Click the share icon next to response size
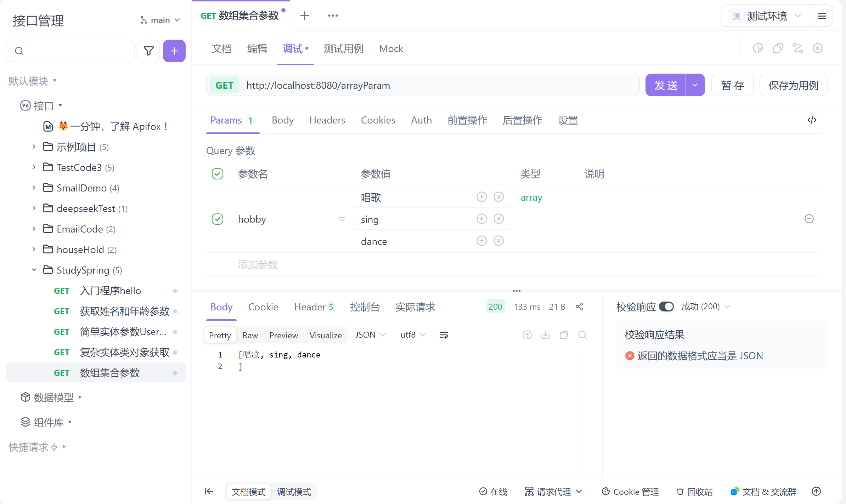Viewport: 846px width, 504px height. coord(580,307)
